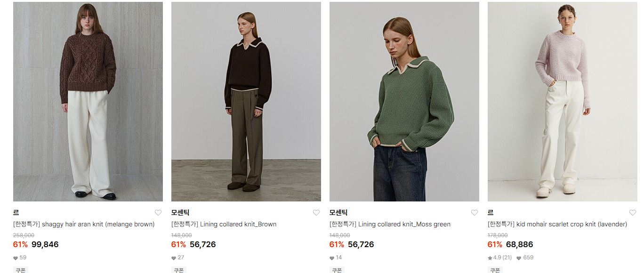
Task: Toggle wishlist heart for shaggy hair aran knit
Action: [x=158, y=213]
